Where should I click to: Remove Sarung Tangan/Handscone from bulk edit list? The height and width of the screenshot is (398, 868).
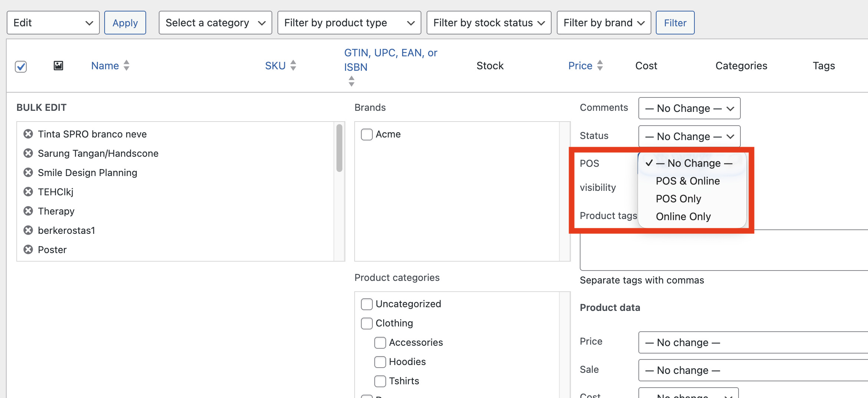coord(28,153)
